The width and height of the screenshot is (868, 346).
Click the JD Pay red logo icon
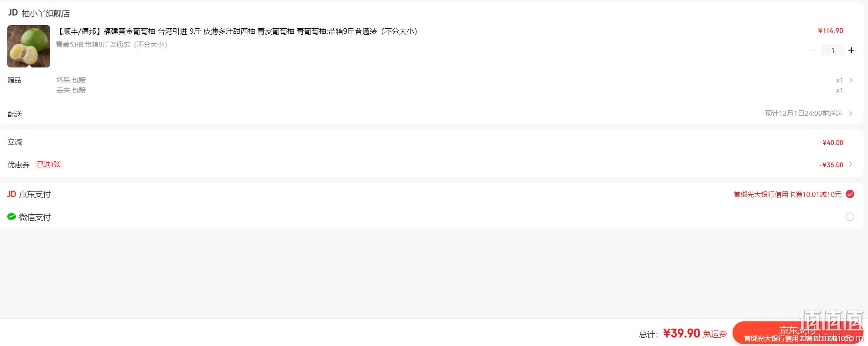pyautogui.click(x=12, y=194)
